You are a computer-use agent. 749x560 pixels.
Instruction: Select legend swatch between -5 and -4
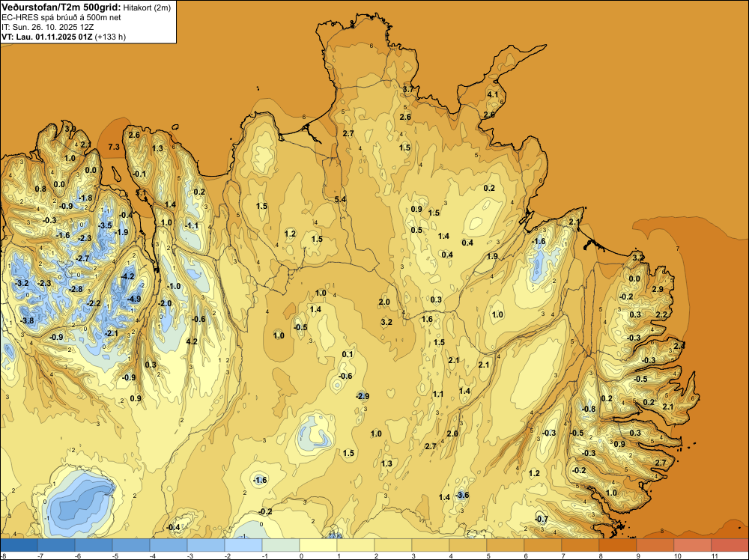pos(131,545)
